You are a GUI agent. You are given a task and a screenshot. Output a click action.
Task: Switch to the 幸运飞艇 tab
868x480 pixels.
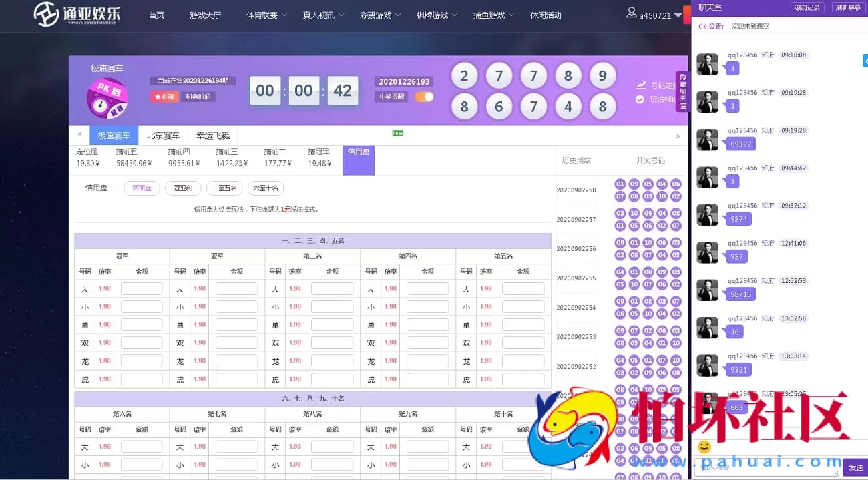click(212, 135)
